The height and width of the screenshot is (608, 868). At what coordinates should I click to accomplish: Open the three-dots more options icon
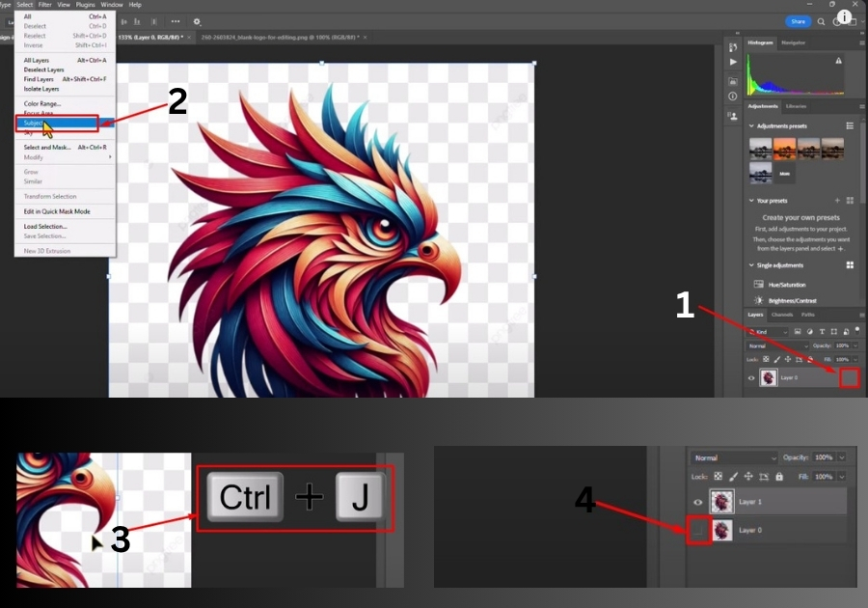pos(176,21)
